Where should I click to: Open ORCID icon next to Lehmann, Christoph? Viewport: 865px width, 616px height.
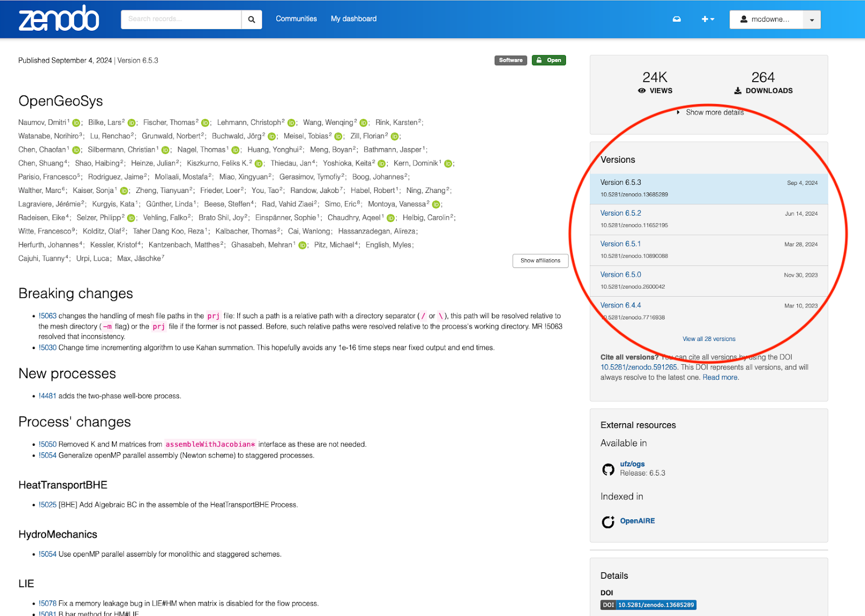[x=291, y=123]
